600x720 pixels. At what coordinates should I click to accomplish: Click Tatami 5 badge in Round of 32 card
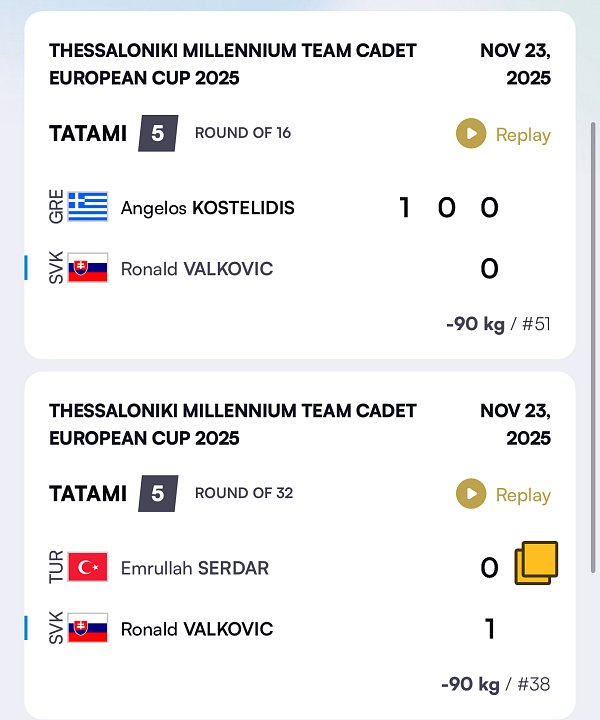point(157,493)
